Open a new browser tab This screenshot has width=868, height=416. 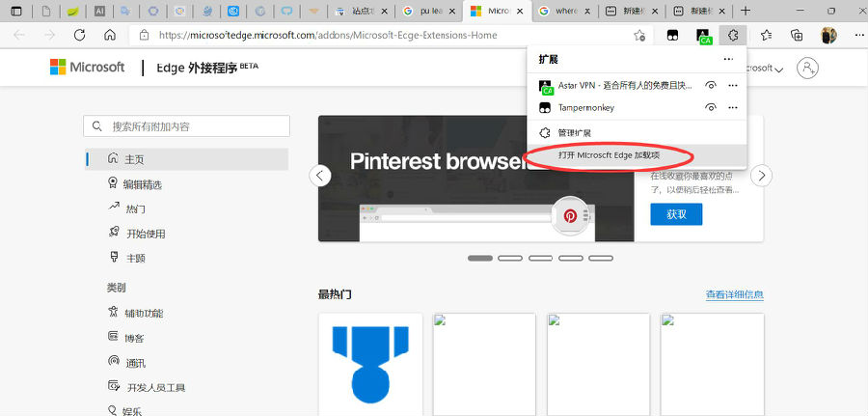click(x=746, y=11)
